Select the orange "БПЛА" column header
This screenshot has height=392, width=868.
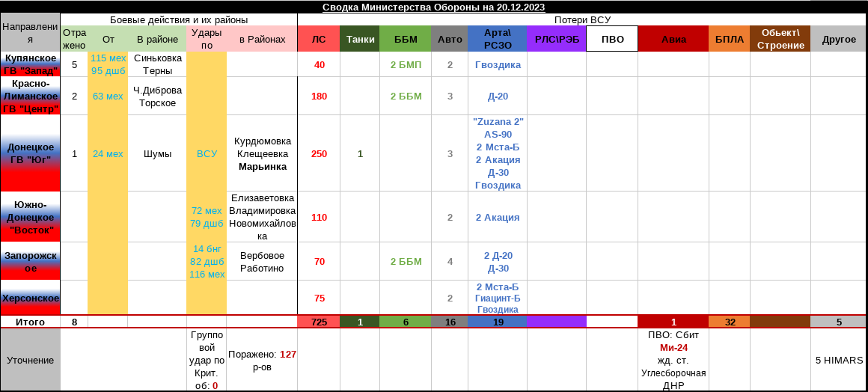pyautogui.click(x=729, y=39)
